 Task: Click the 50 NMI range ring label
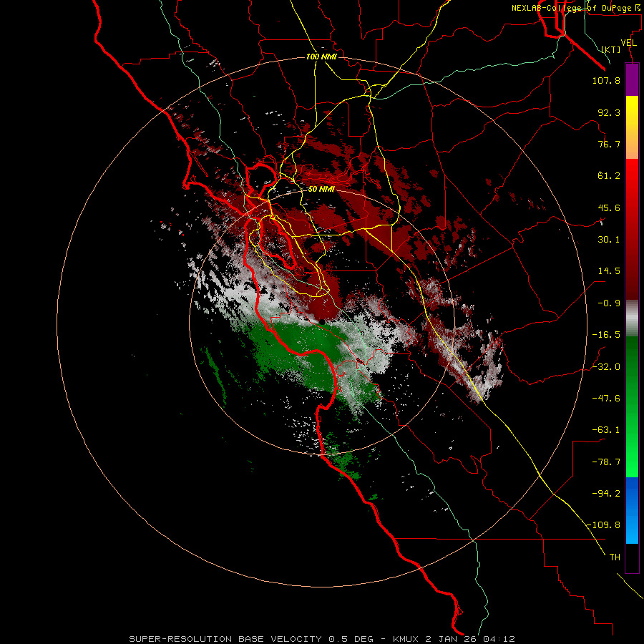321,190
